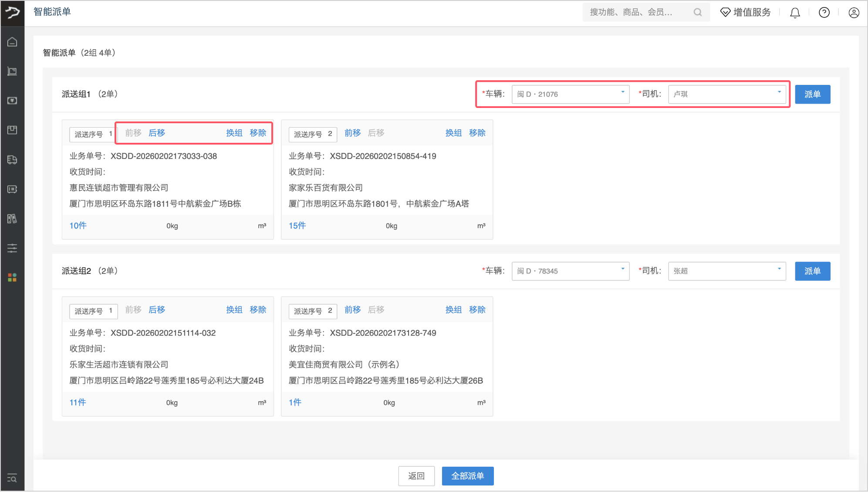The height and width of the screenshot is (492, 868).
Task: Click the truck delivery sidebar icon
Action: point(12,160)
